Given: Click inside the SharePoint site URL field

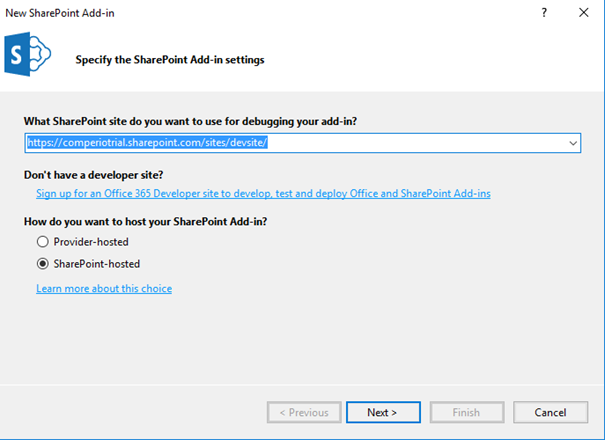Looking at the screenshot, I should coord(302,143).
